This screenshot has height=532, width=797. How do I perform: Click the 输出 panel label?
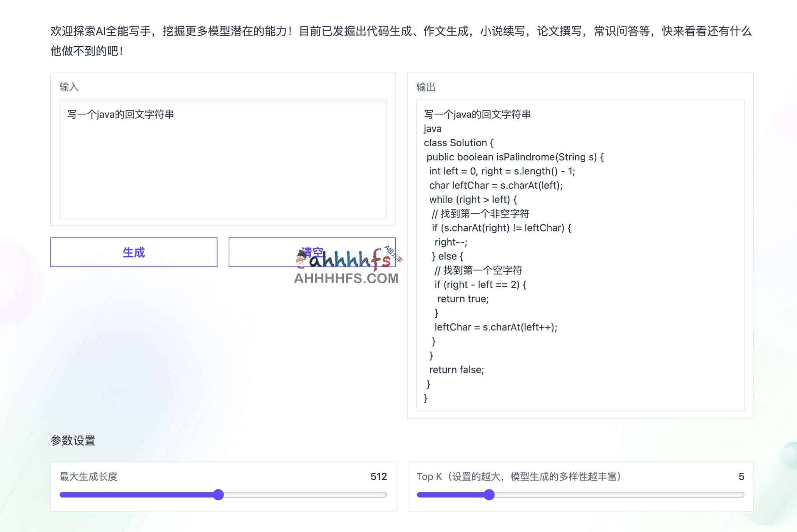[x=426, y=87]
